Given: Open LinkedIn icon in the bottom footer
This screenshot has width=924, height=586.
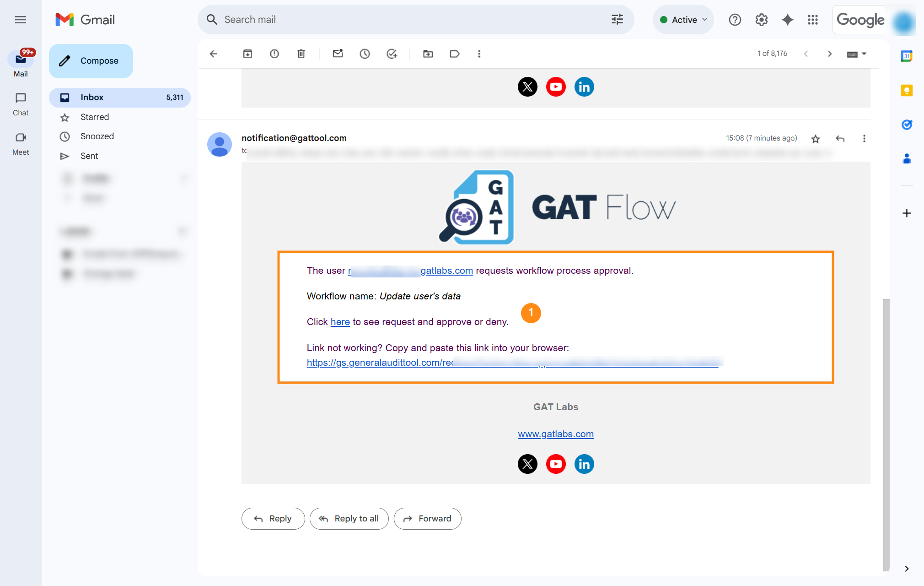Looking at the screenshot, I should click(x=584, y=464).
